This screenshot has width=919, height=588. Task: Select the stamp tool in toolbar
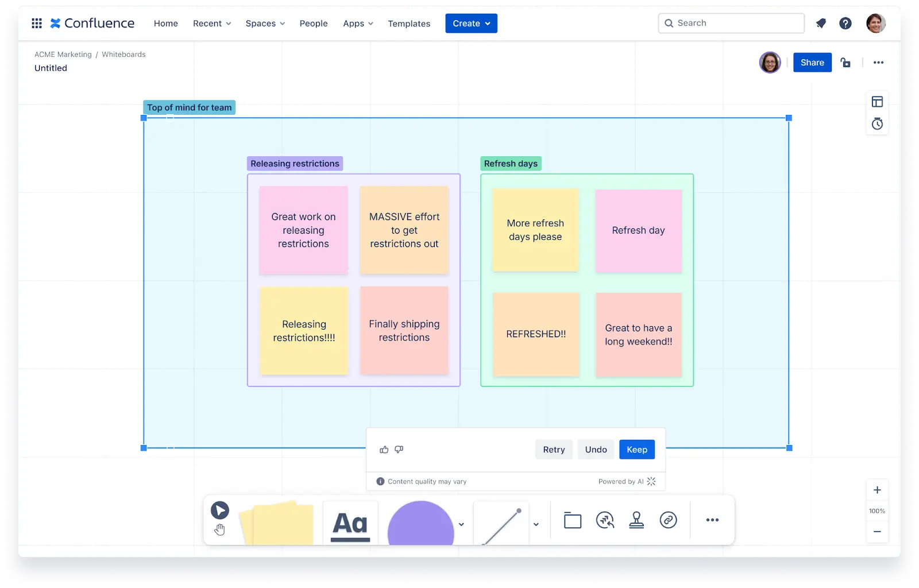coord(636,520)
